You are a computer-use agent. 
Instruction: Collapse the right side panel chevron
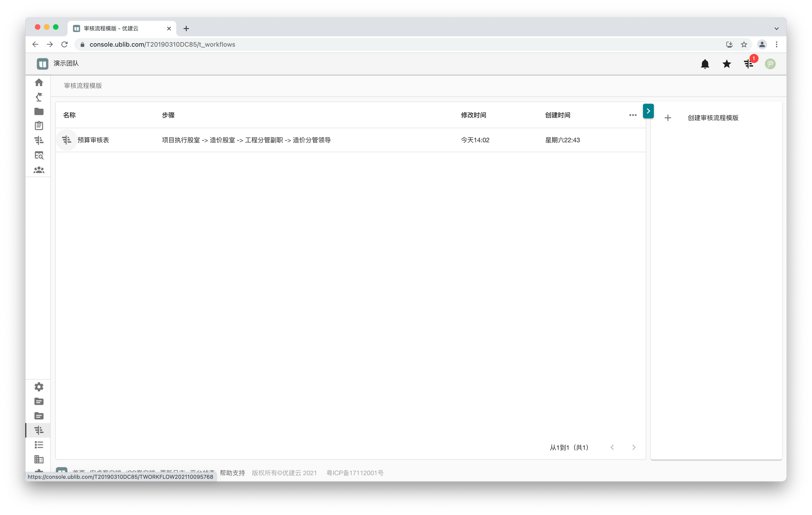(648, 111)
